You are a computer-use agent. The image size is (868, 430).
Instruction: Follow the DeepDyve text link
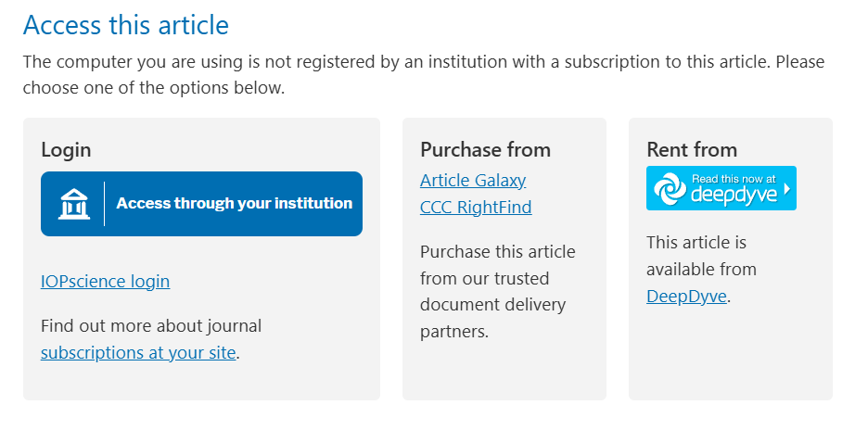pyautogui.click(x=686, y=296)
